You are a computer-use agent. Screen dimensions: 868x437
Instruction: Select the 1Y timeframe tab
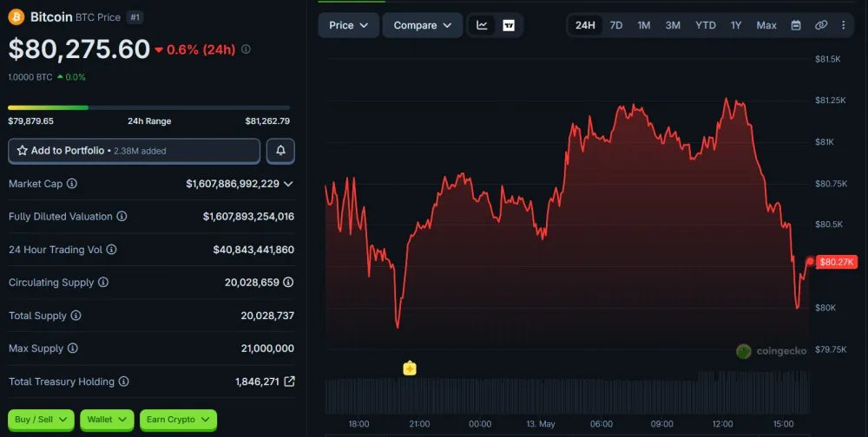click(x=736, y=25)
